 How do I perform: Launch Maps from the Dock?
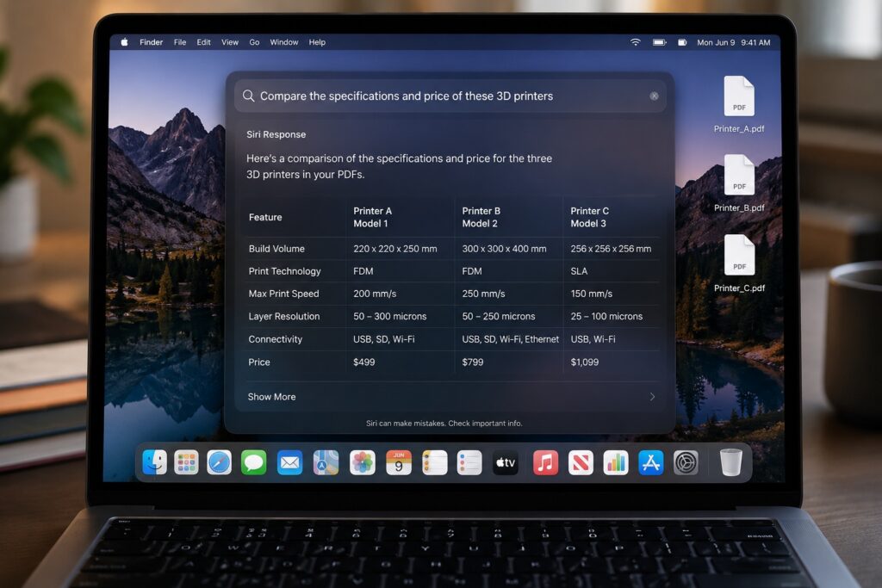[x=326, y=462]
